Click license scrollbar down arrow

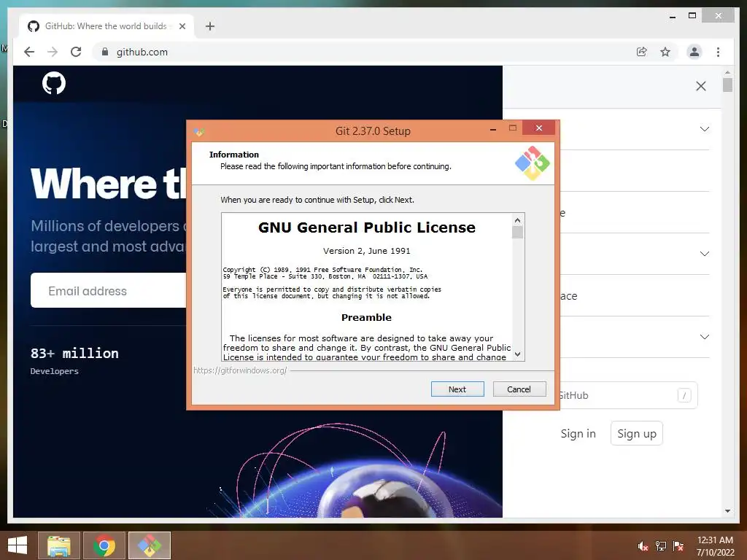click(518, 354)
